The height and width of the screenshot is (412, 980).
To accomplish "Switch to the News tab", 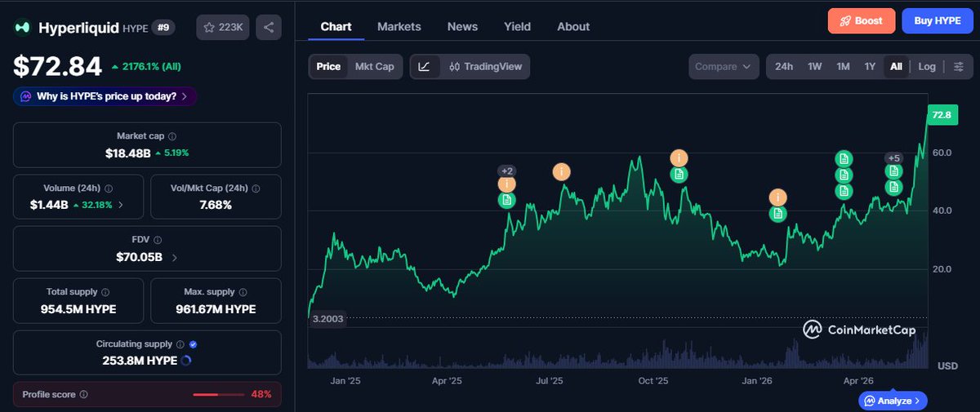I will tap(462, 26).
